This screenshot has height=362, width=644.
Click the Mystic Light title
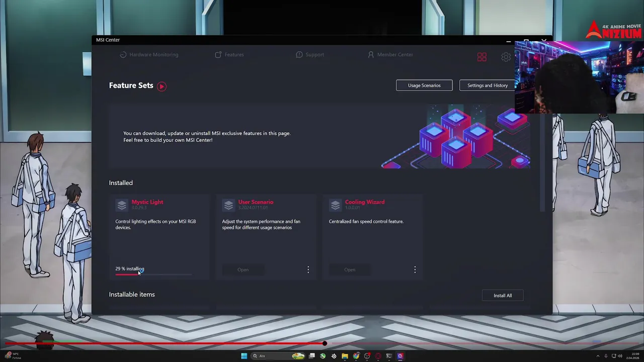(x=147, y=202)
